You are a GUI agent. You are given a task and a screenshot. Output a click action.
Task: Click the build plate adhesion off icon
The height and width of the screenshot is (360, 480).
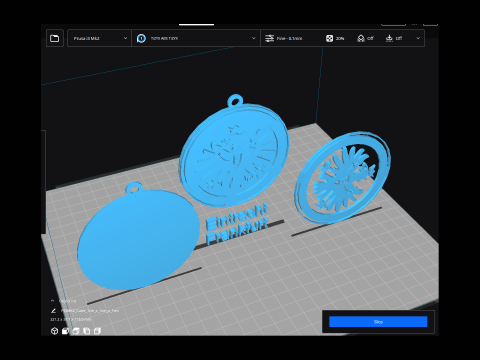pos(389,39)
